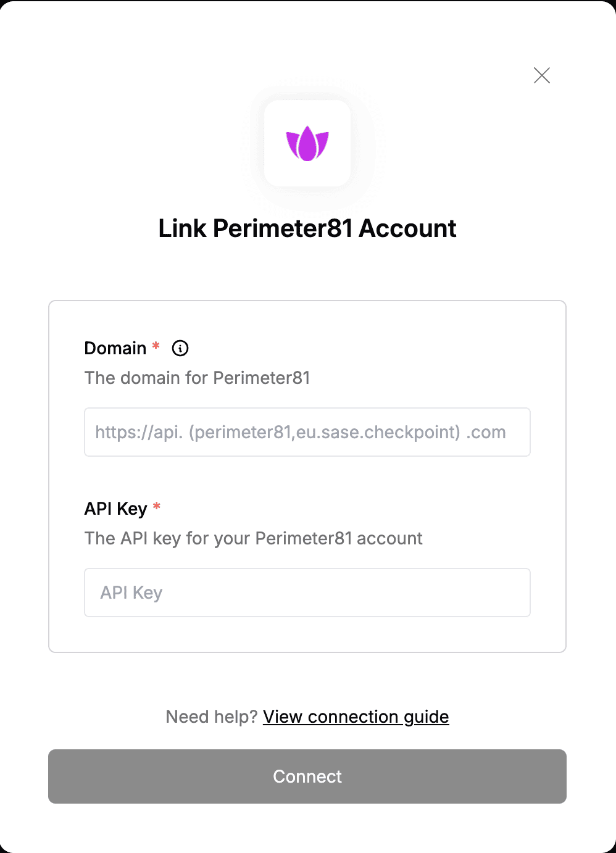The image size is (616, 853).
Task: Click the text The domain for Perimeter81
Action: click(198, 378)
